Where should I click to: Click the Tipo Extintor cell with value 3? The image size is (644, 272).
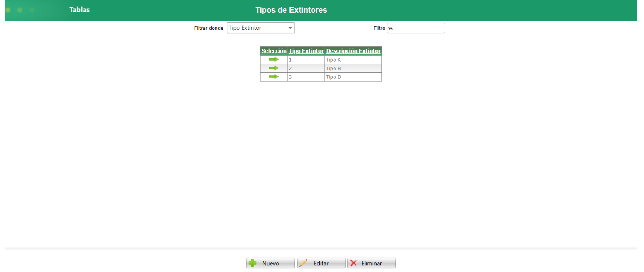click(x=306, y=77)
